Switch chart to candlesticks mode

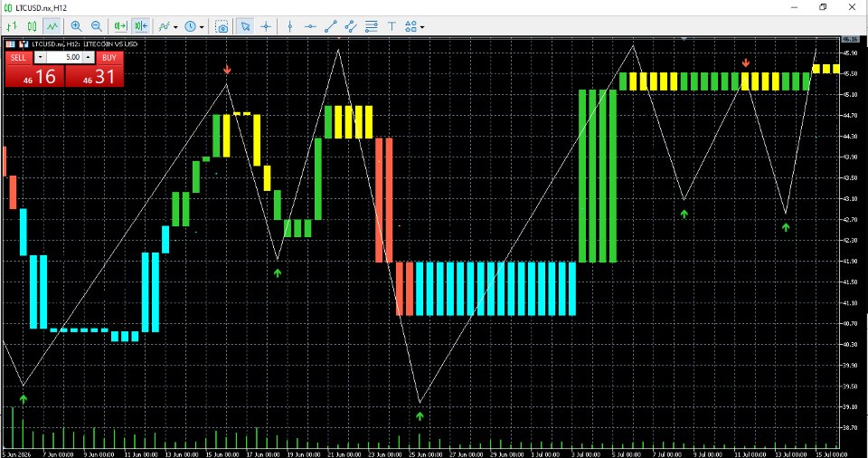point(33,26)
